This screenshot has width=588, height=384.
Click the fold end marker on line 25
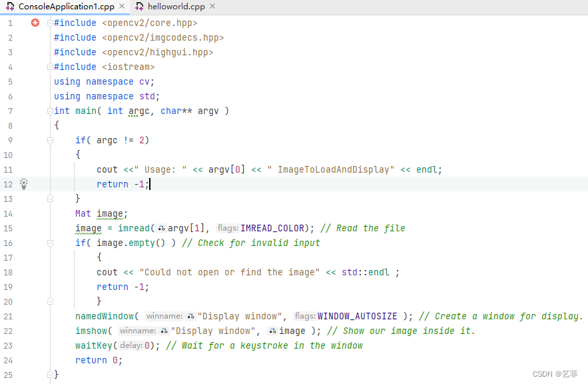(x=50, y=375)
